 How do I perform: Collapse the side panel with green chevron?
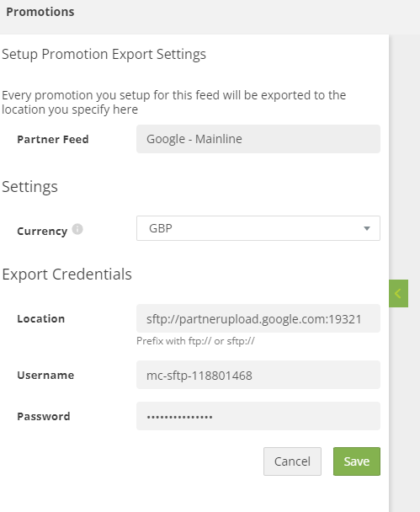click(x=398, y=293)
